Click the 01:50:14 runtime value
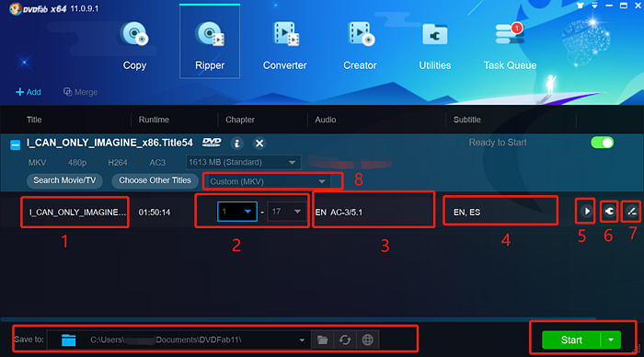The height and width of the screenshot is (357, 644). 155,213
